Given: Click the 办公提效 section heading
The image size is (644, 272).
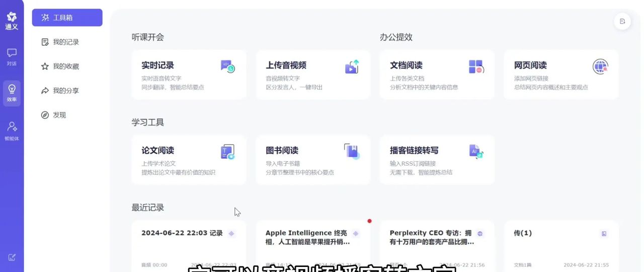Looking at the screenshot, I should pos(396,37).
